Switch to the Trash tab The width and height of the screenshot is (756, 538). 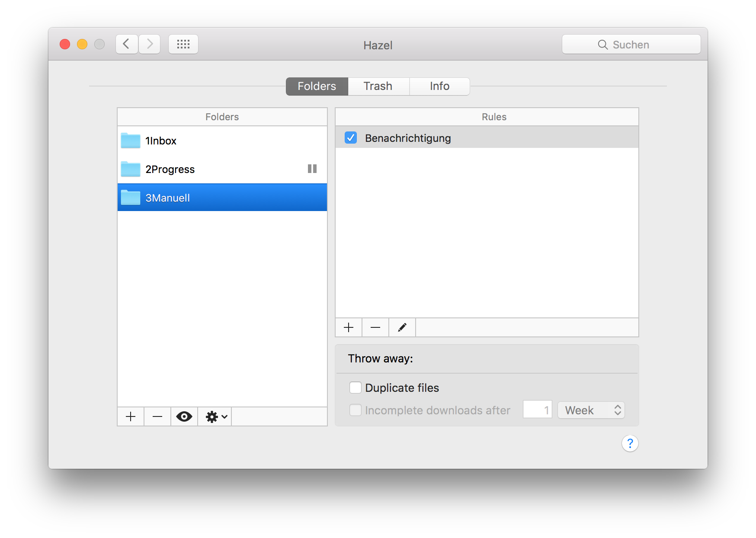(x=378, y=86)
